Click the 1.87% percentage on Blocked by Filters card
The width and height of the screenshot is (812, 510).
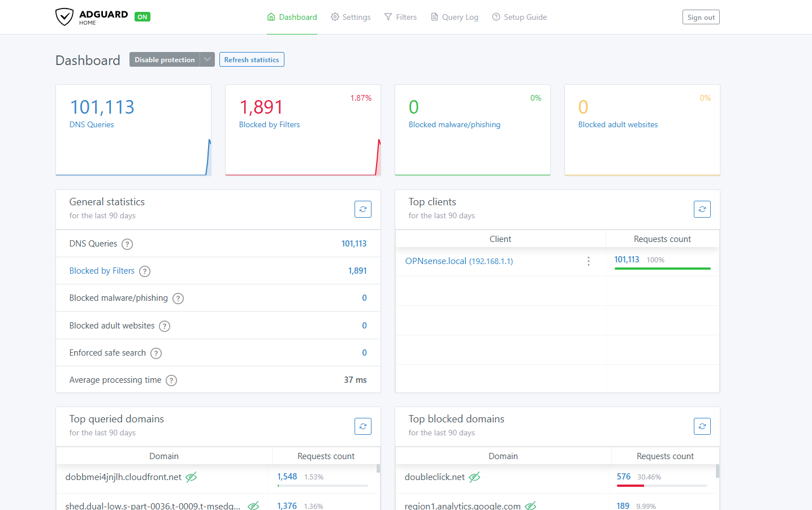click(x=361, y=98)
